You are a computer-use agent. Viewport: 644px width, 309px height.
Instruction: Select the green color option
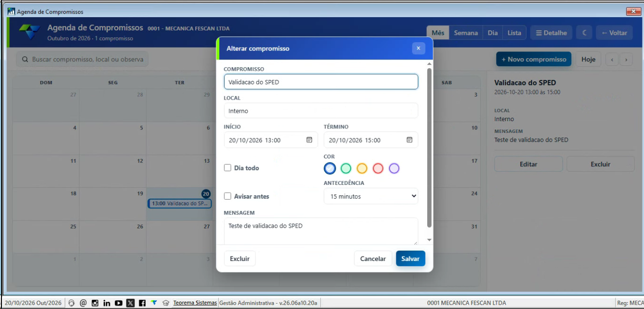pos(346,168)
